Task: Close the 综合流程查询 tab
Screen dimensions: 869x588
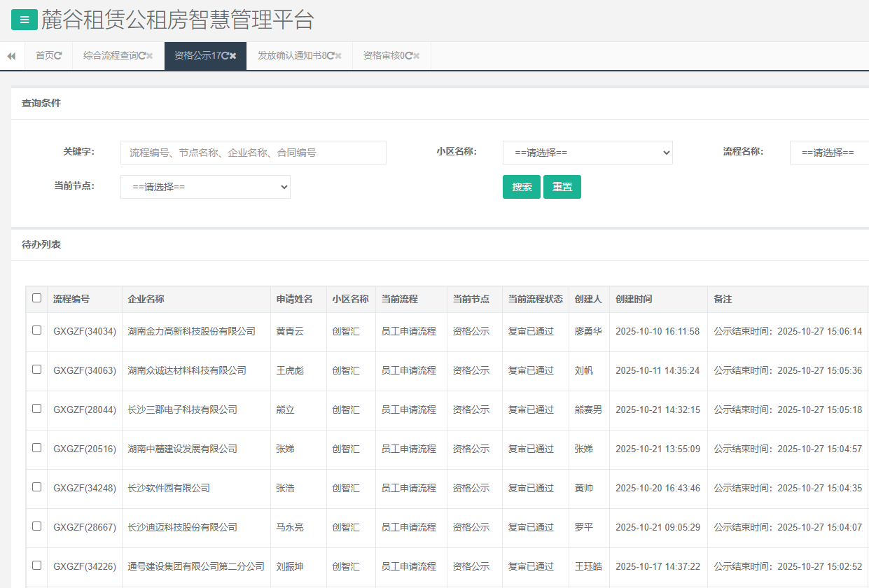Action: pyautogui.click(x=149, y=56)
